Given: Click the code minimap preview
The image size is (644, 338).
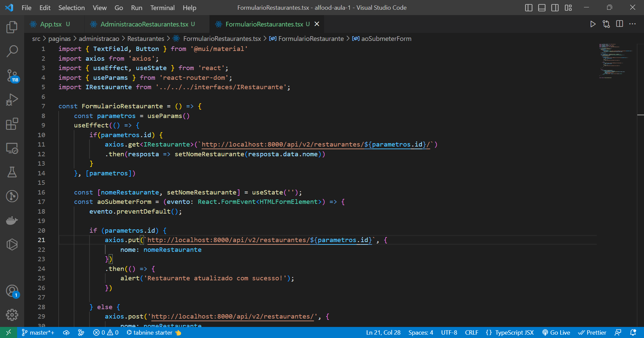Looking at the screenshot, I should coord(616,61).
